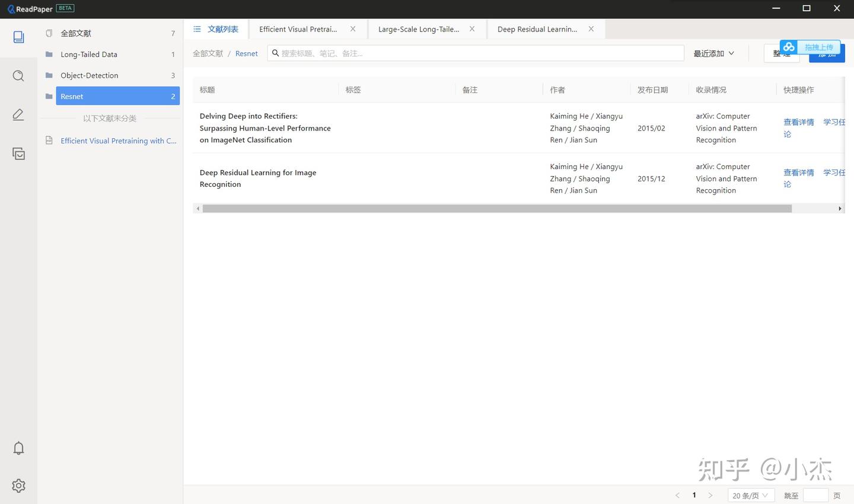The width and height of the screenshot is (854, 504).
Task: Click the right arrow of horizontal scrollbar
Action: pos(840,209)
